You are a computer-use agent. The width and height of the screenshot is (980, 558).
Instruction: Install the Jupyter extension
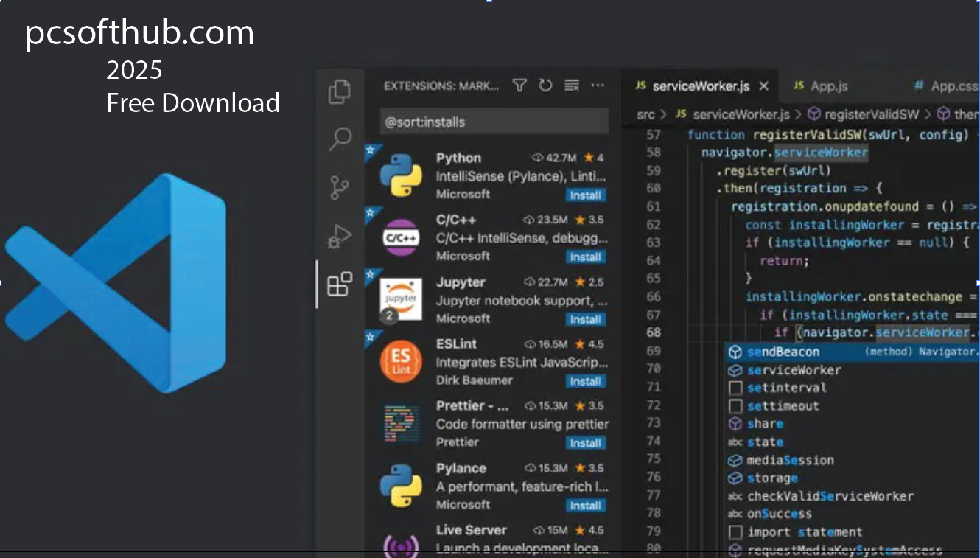(x=586, y=320)
